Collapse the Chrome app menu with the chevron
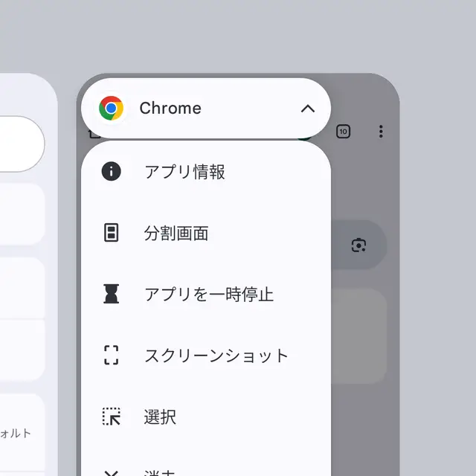The width and height of the screenshot is (476, 476). point(307,109)
